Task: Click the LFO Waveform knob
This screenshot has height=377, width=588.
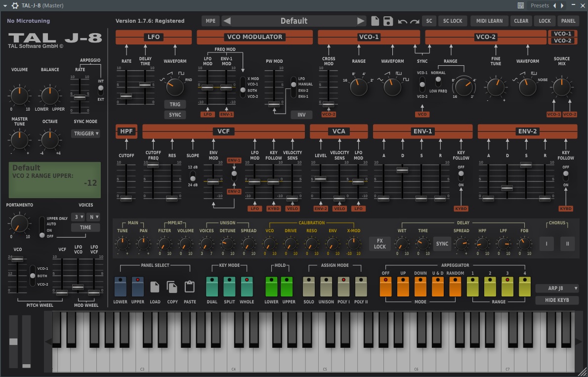Action: tap(175, 87)
